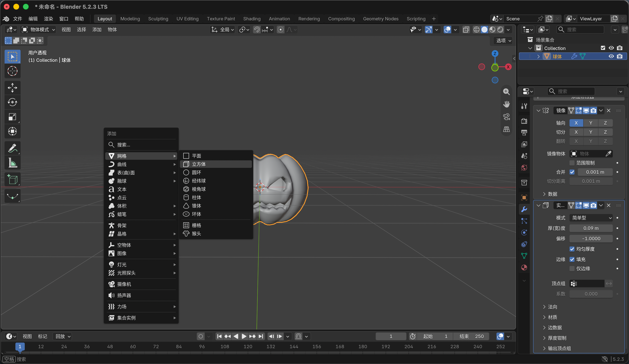Open 模式 简单型 dropdown
The height and width of the screenshot is (364, 629).
pyautogui.click(x=591, y=218)
